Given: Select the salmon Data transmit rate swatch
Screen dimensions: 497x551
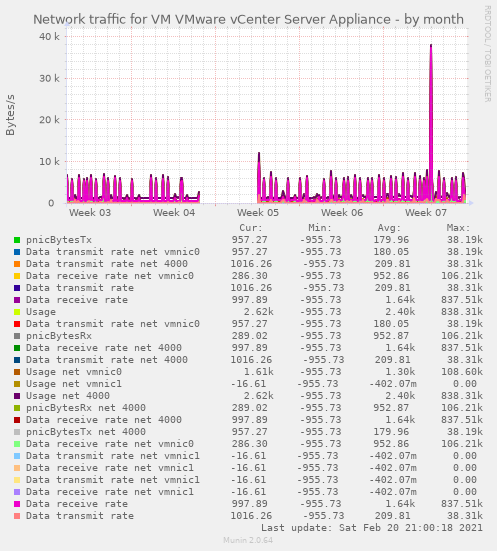Looking at the screenshot, I should (x=17, y=516).
